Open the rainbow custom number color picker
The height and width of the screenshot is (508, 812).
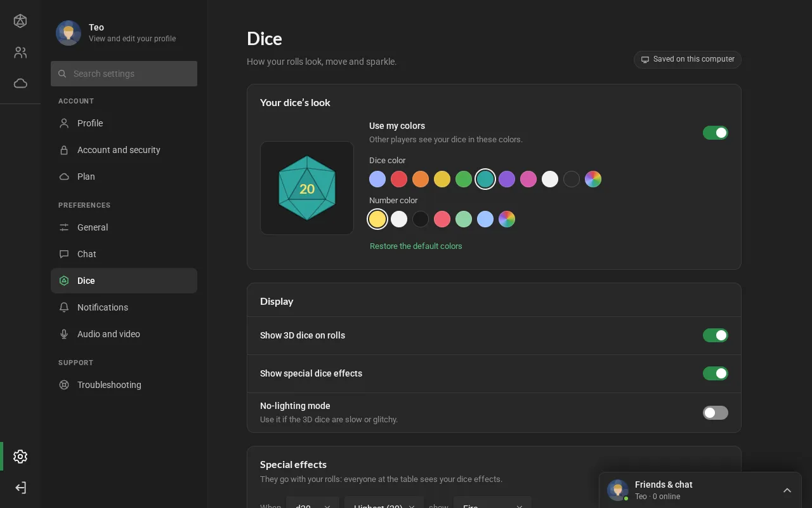(x=507, y=219)
